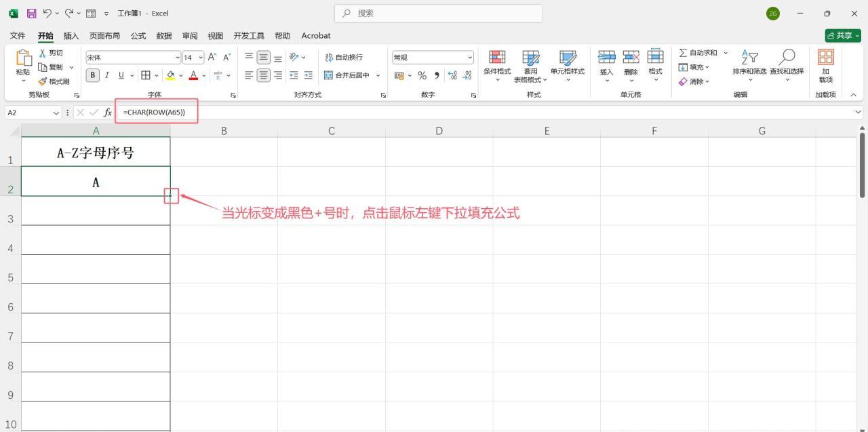Screen dimensions: 868x432
Task: Open the font name dropdown (宋体)
Action: [178, 58]
